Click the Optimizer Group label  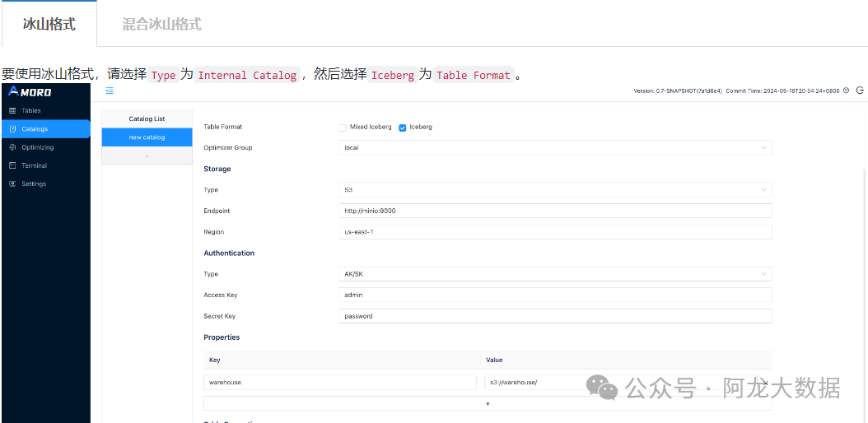228,147
